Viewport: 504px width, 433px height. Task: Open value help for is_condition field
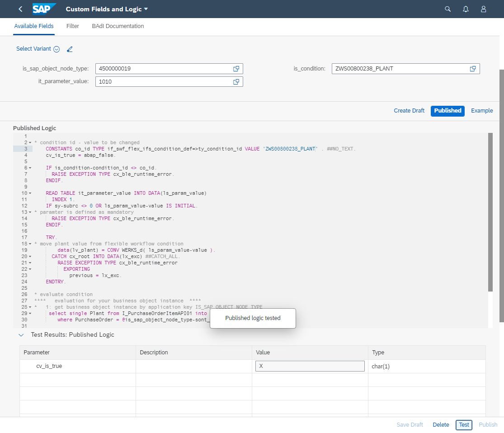point(473,69)
